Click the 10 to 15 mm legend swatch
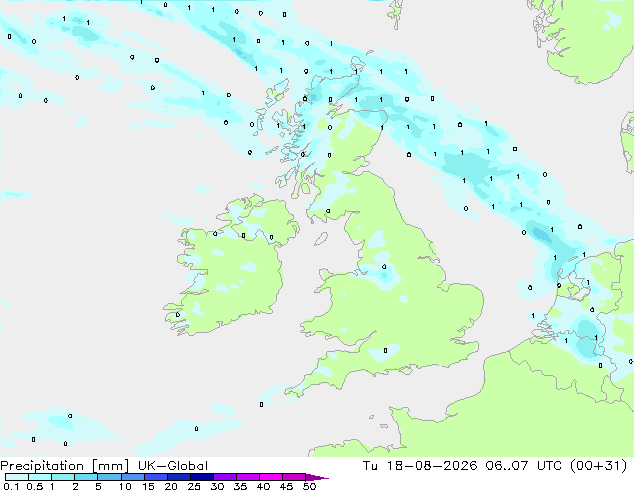Viewport: 634px width, 490px height. pyautogui.click(x=132, y=477)
